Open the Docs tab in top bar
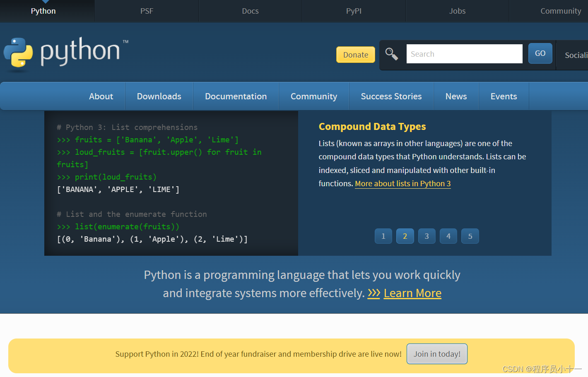The image size is (588, 377). coord(251,11)
